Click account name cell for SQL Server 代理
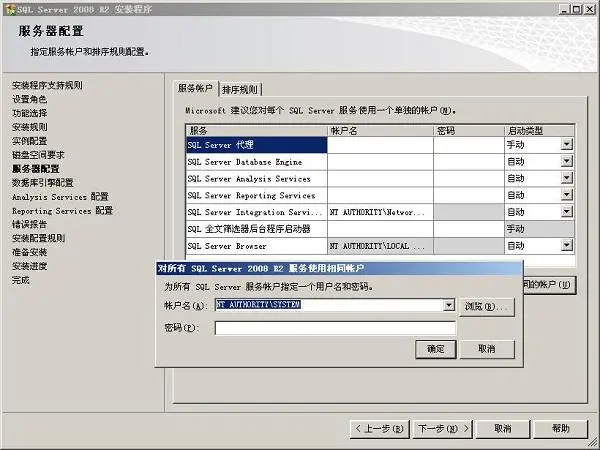 click(380, 145)
